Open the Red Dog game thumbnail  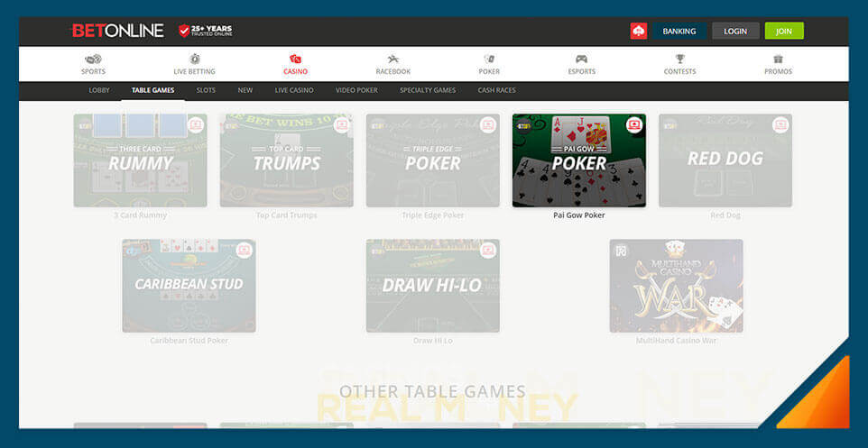[725, 160]
